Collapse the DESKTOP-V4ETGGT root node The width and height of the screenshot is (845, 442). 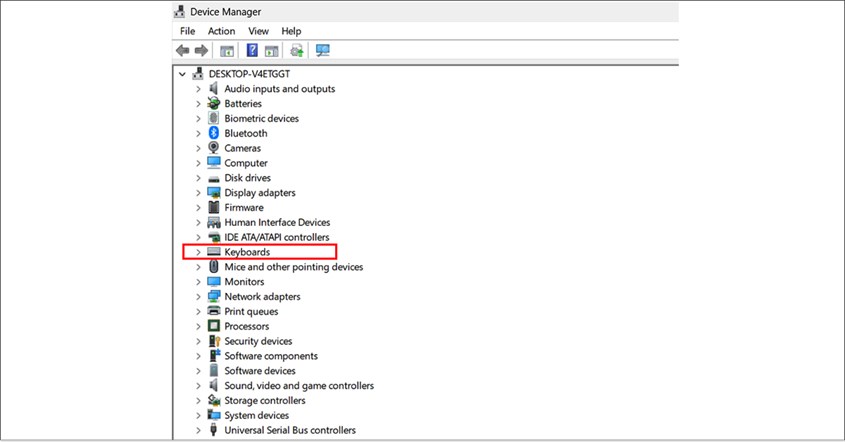click(x=182, y=74)
